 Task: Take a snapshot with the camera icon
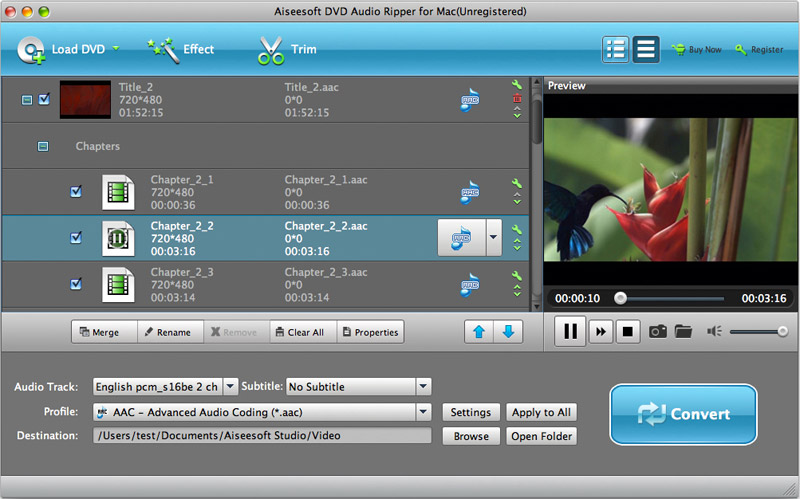coord(657,331)
